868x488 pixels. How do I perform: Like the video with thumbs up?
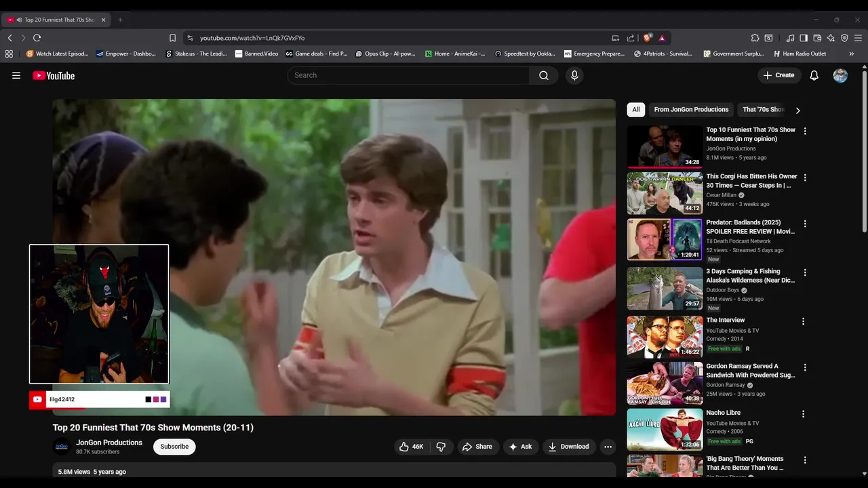pyautogui.click(x=412, y=447)
